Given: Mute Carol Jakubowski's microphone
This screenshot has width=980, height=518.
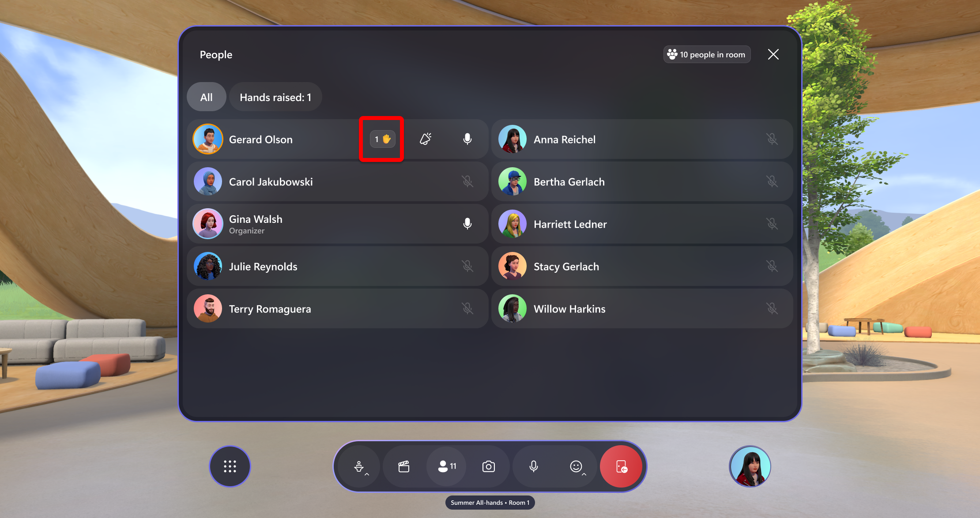Looking at the screenshot, I should coord(468,181).
